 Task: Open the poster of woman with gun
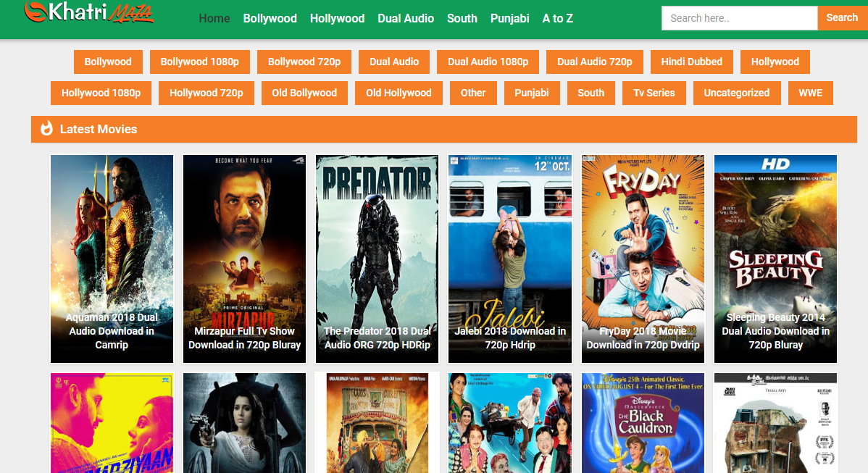tap(244, 422)
